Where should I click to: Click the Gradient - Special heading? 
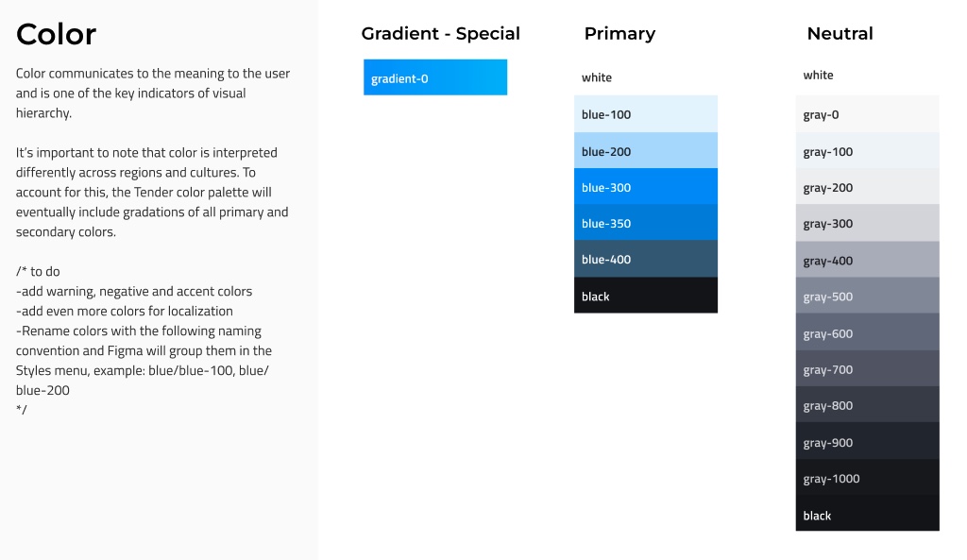pyautogui.click(x=440, y=33)
